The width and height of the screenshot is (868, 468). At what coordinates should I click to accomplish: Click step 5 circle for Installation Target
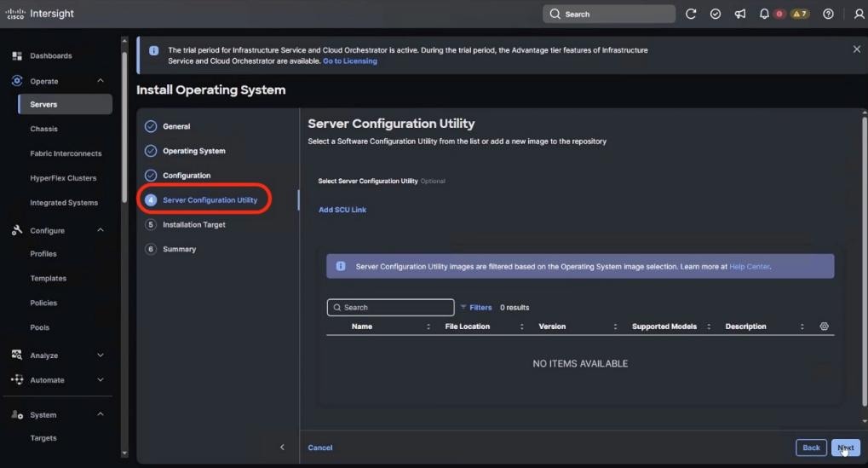tap(151, 224)
